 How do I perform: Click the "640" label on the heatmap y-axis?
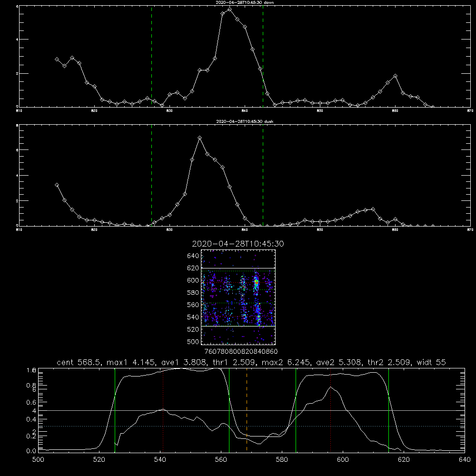click(193, 256)
